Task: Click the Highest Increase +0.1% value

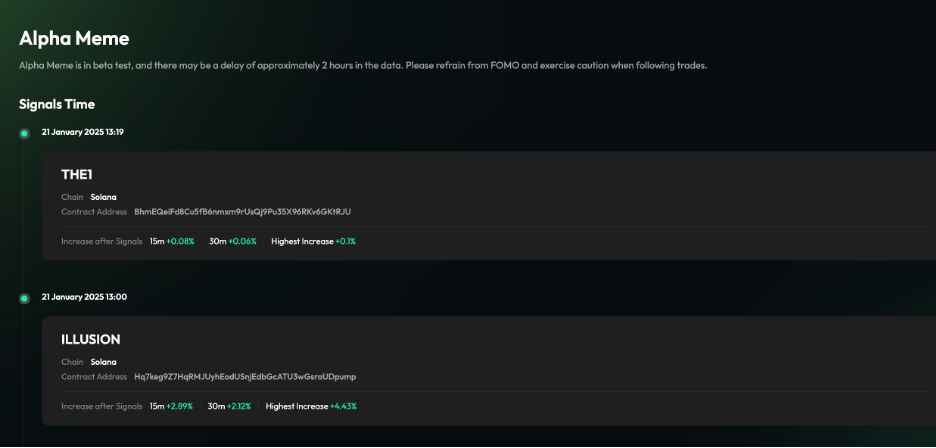Action: pyautogui.click(x=313, y=241)
